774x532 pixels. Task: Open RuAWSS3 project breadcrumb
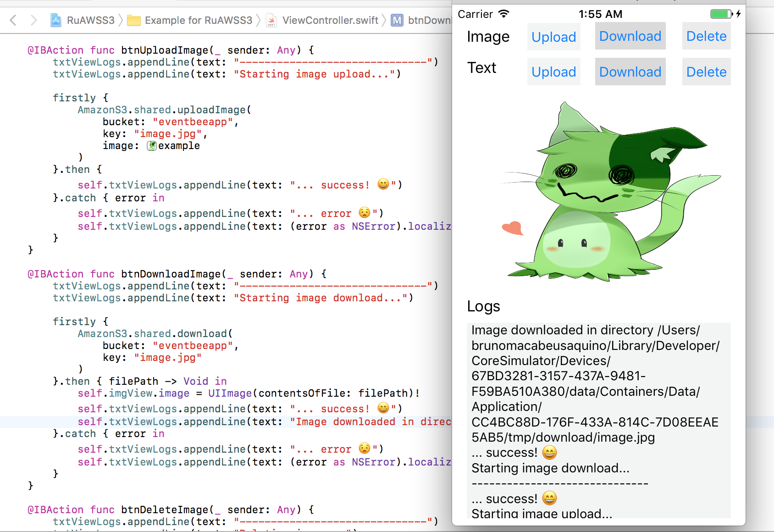click(90, 20)
